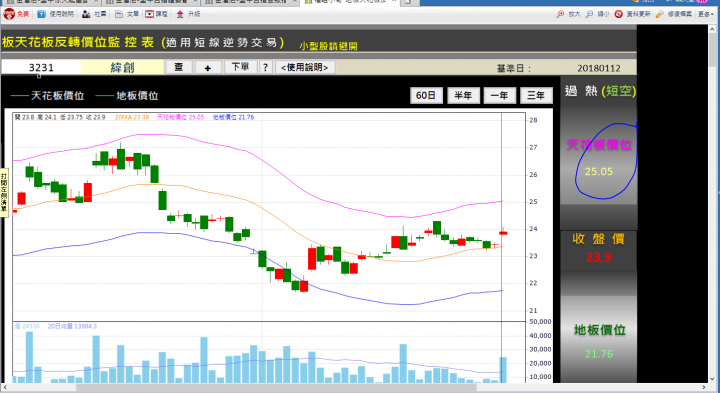This screenshot has height=393, width=720.
Task: Click the scroll-right arrow of the bottom scrollbar
Action: tap(705, 388)
